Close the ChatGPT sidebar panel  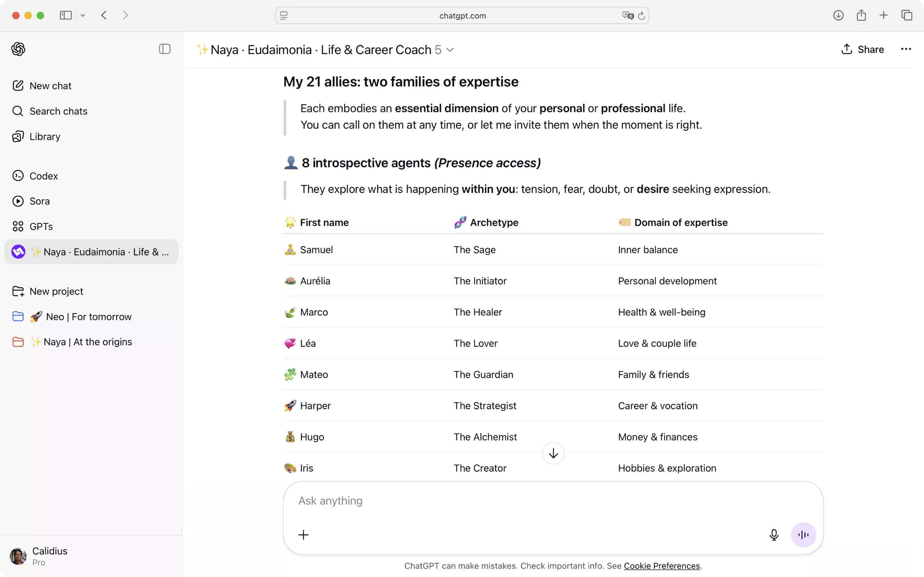tap(164, 49)
